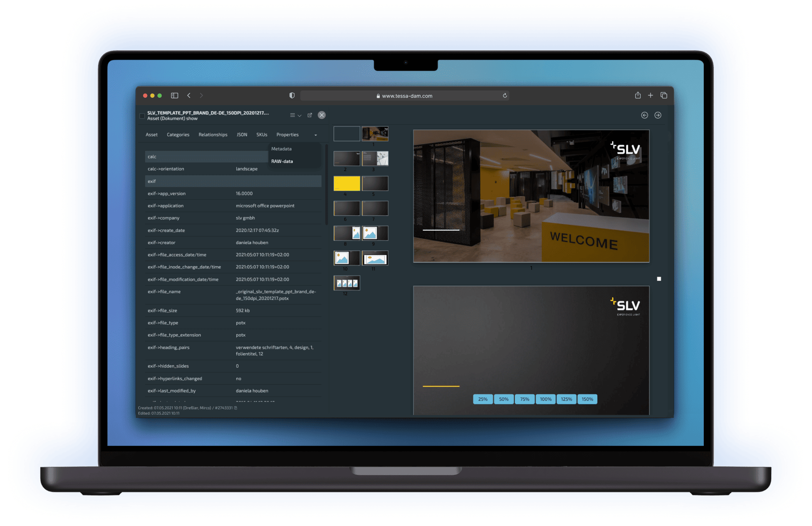Switch to the Categories tab
The image size is (812, 526).
point(178,135)
